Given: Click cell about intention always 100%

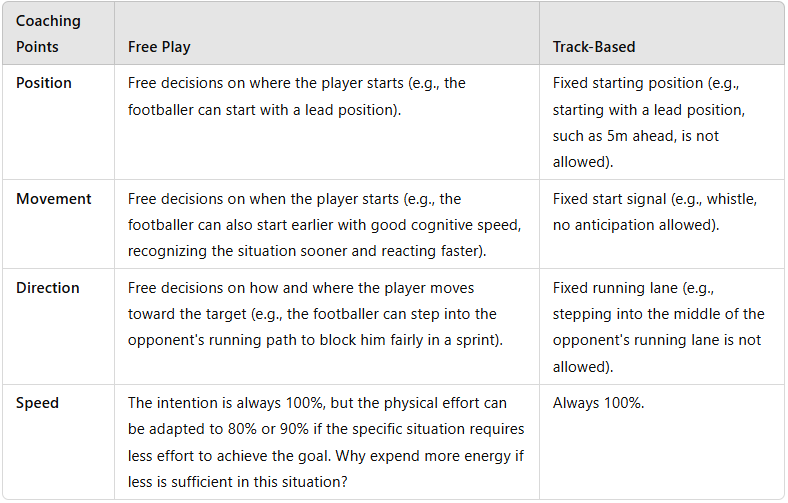Looking at the screenshot, I should point(326,442).
